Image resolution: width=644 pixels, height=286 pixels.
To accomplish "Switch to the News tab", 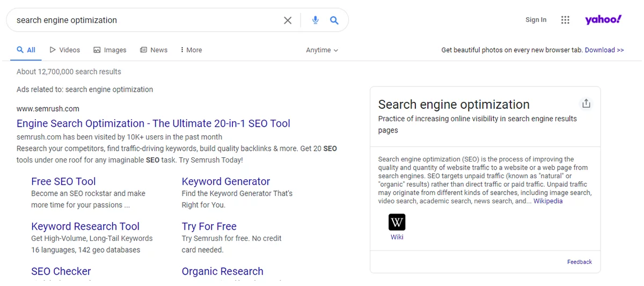I will [153, 50].
